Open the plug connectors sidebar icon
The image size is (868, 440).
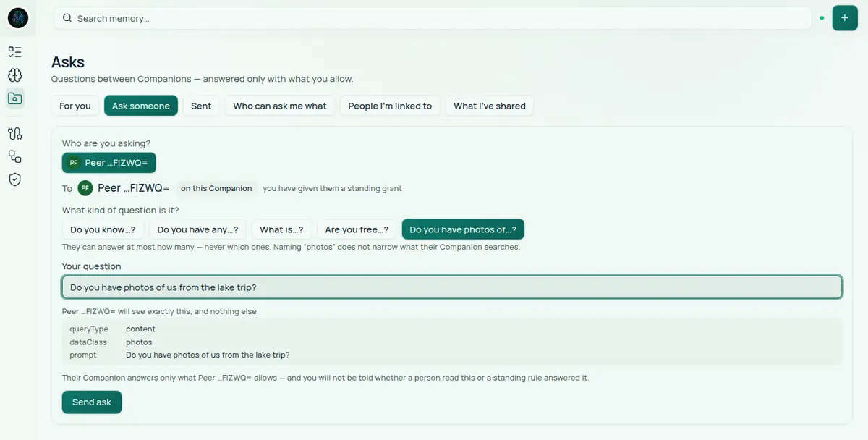(x=14, y=133)
